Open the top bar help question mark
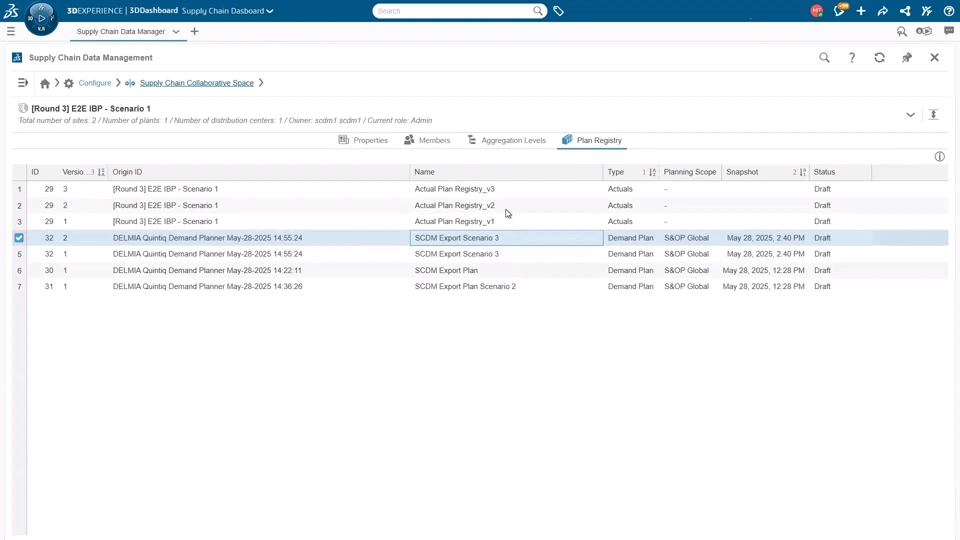The image size is (960, 540). [x=948, y=10]
